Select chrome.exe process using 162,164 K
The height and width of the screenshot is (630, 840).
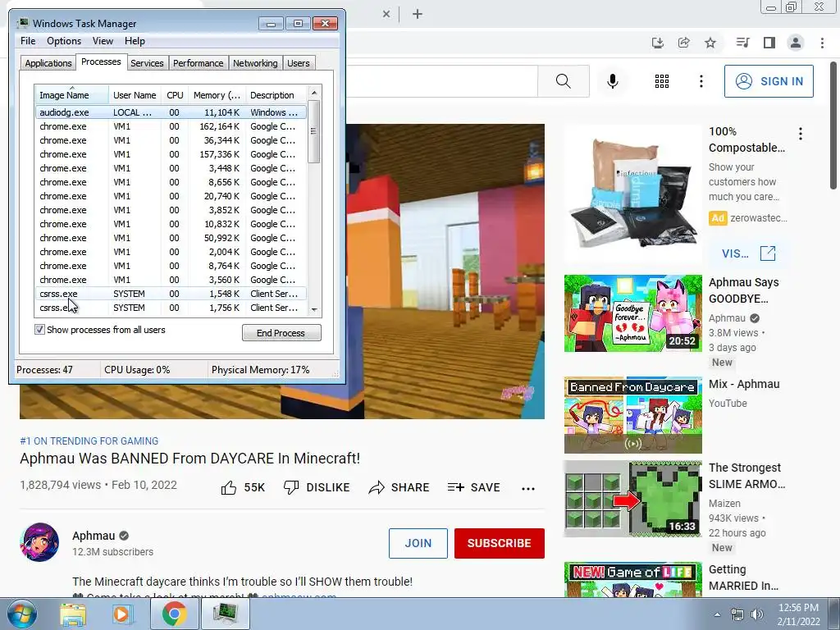(171, 126)
